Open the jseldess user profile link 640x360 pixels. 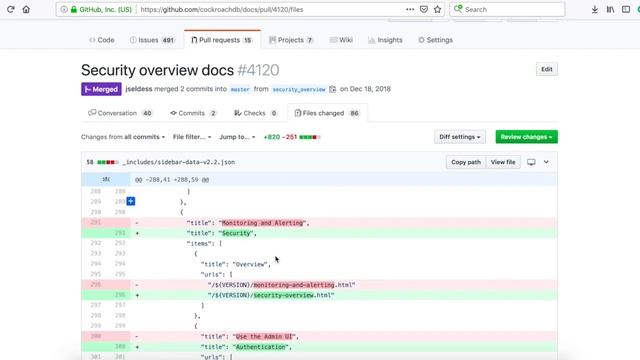pyautogui.click(x=139, y=89)
